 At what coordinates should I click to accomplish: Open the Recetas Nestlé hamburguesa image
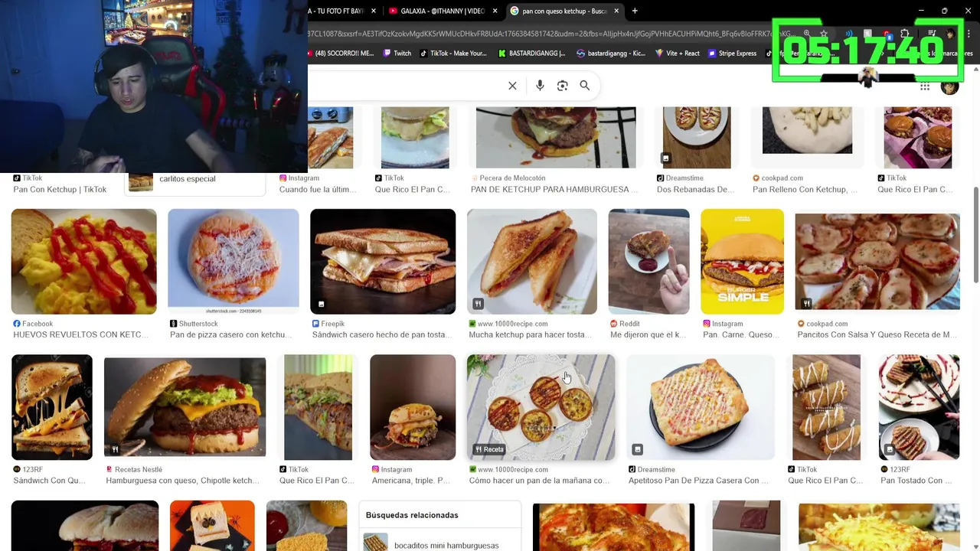coord(185,407)
